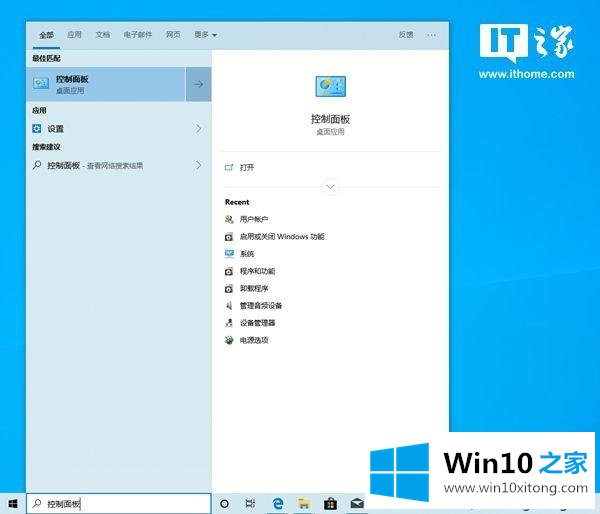Click the 反馈 button
Screen dimensions: 600x514
click(406, 35)
